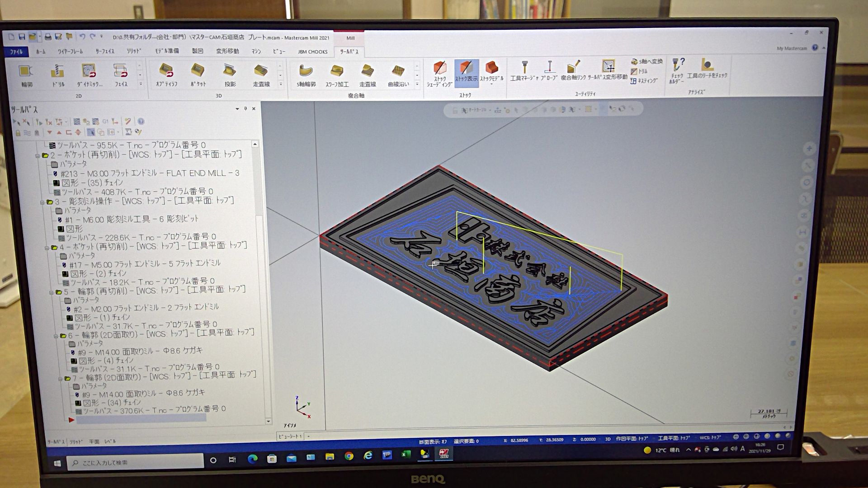Launch the プローブ probe utility
The image size is (868, 488).
[x=549, y=68]
